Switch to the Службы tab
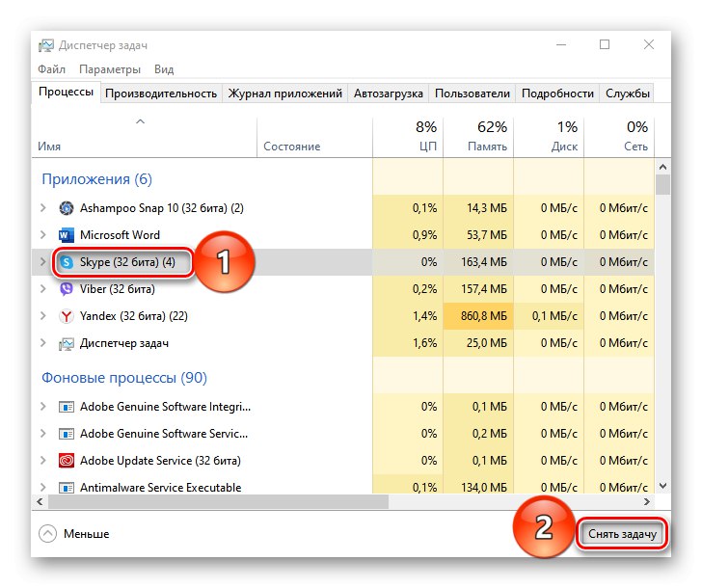The image size is (702, 588). point(627,94)
